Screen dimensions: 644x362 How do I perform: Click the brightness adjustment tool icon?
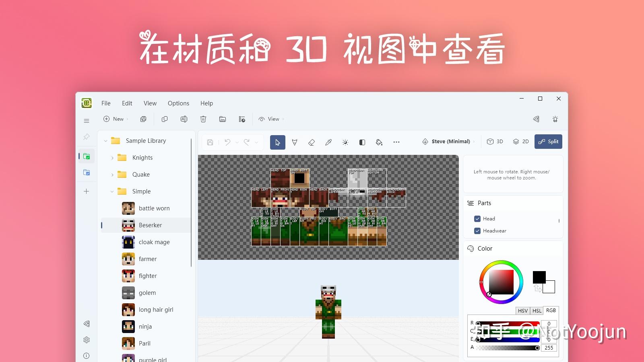[345, 142]
